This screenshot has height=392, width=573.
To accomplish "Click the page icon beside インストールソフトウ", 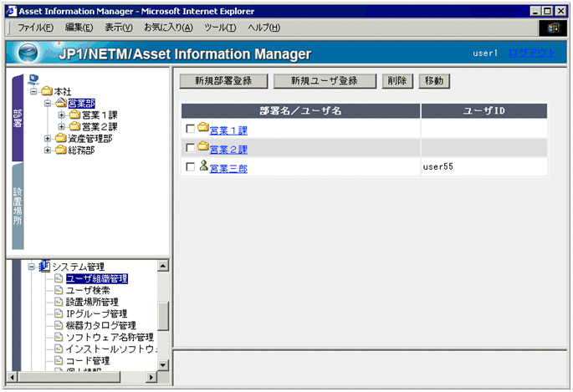I will point(59,349).
